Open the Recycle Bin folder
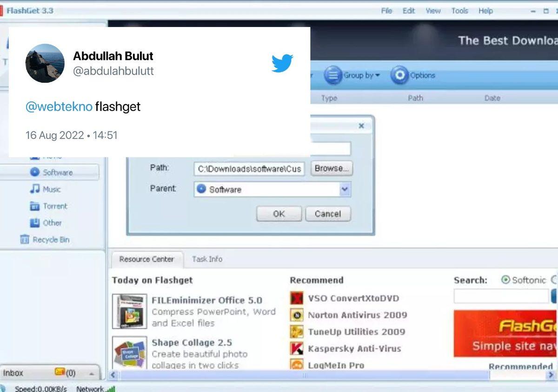The width and height of the screenshot is (558, 392). click(x=50, y=240)
